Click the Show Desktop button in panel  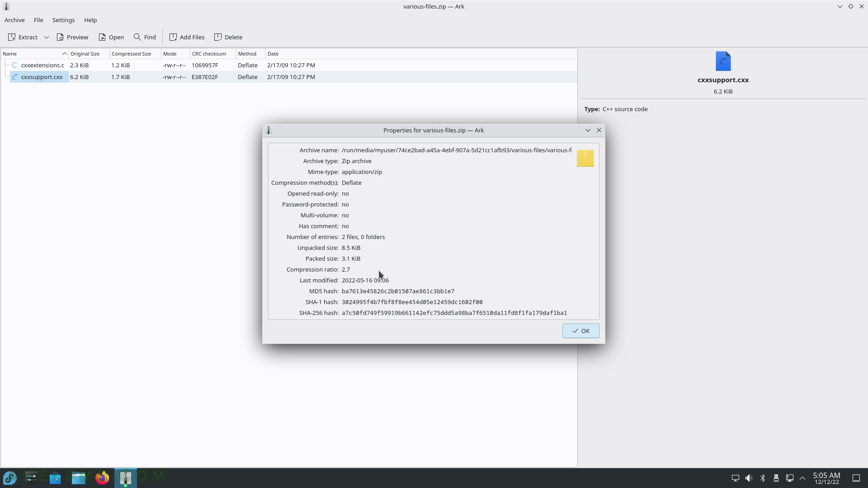click(856, 478)
